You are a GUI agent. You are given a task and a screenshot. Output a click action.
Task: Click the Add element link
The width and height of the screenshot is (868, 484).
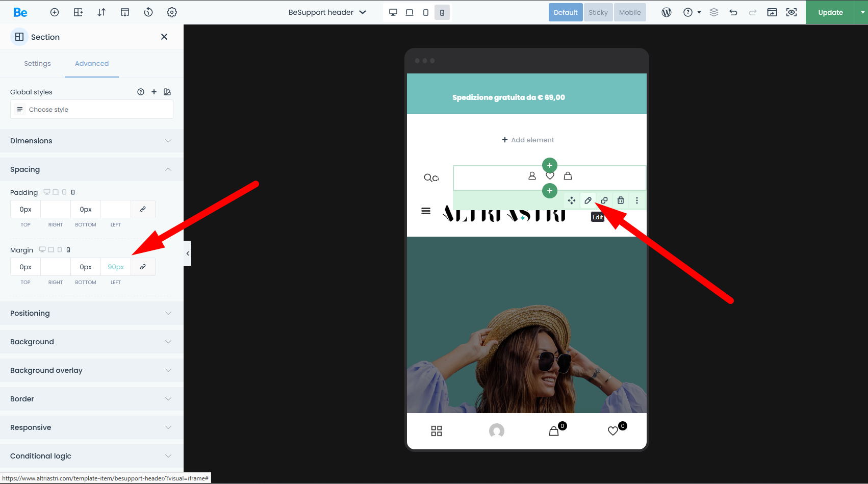[x=528, y=140]
